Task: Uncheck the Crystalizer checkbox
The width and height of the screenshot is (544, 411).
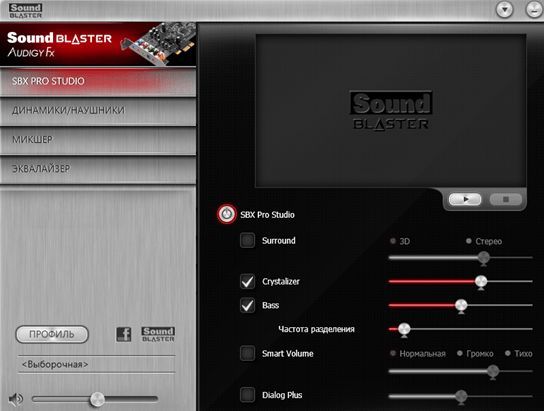Action: coord(247,281)
